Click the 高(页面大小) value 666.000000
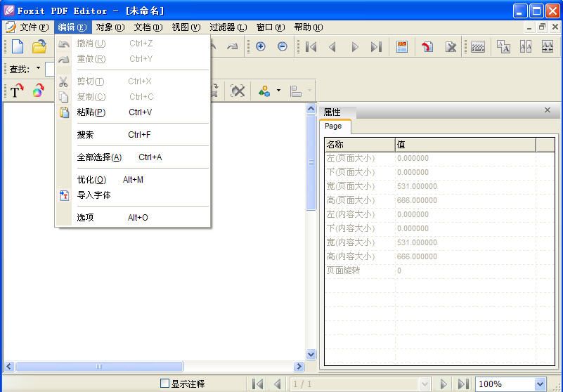 point(417,200)
